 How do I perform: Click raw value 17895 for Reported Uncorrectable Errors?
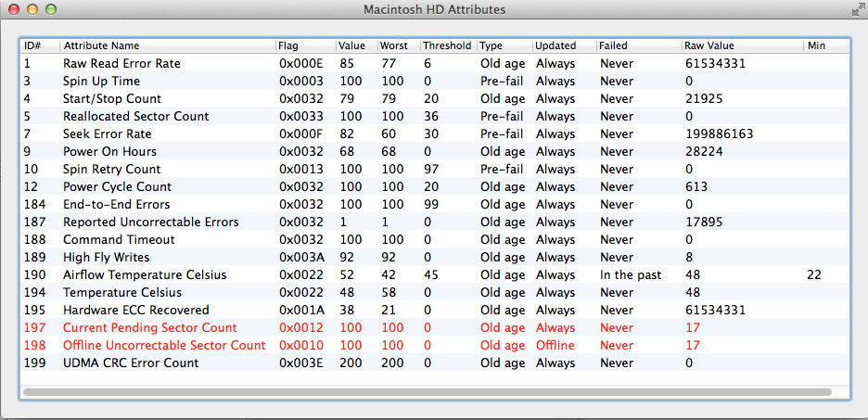tap(704, 223)
